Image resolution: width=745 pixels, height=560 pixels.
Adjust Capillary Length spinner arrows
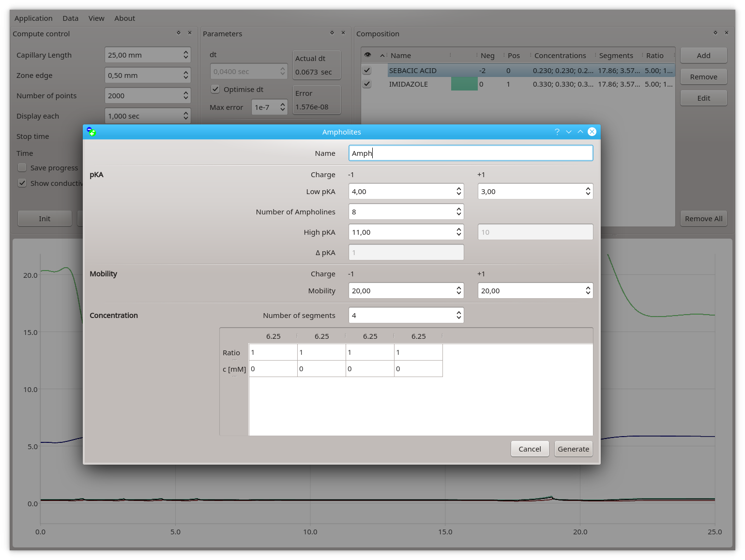click(186, 55)
